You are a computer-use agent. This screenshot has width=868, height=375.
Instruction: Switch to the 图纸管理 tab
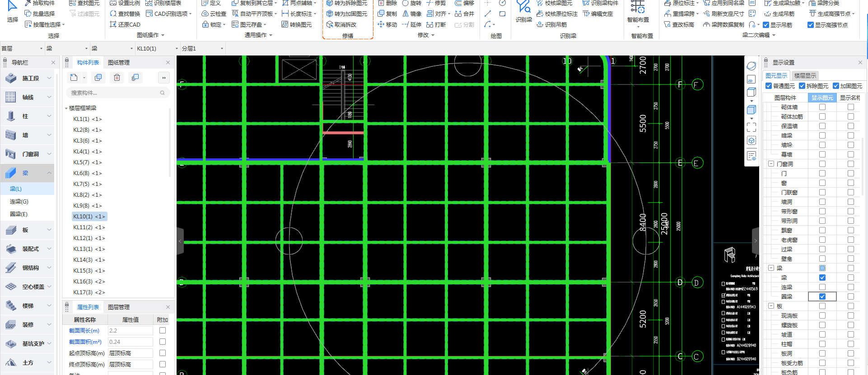[119, 63]
